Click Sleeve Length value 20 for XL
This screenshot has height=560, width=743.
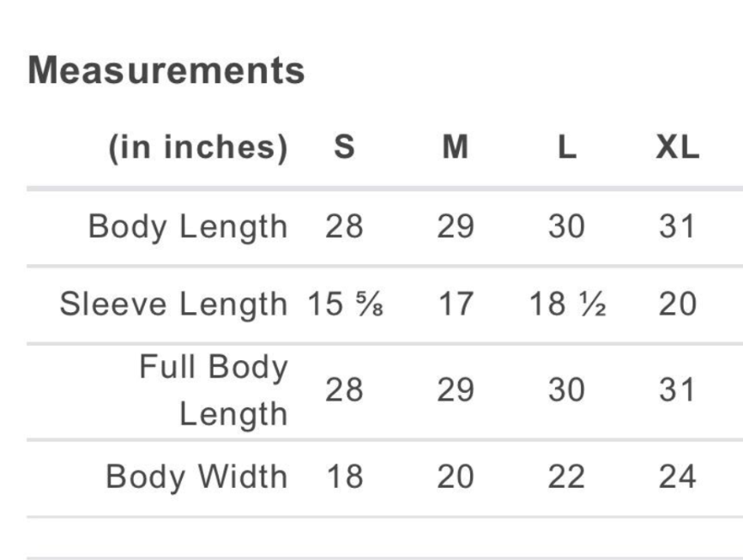click(x=678, y=304)
